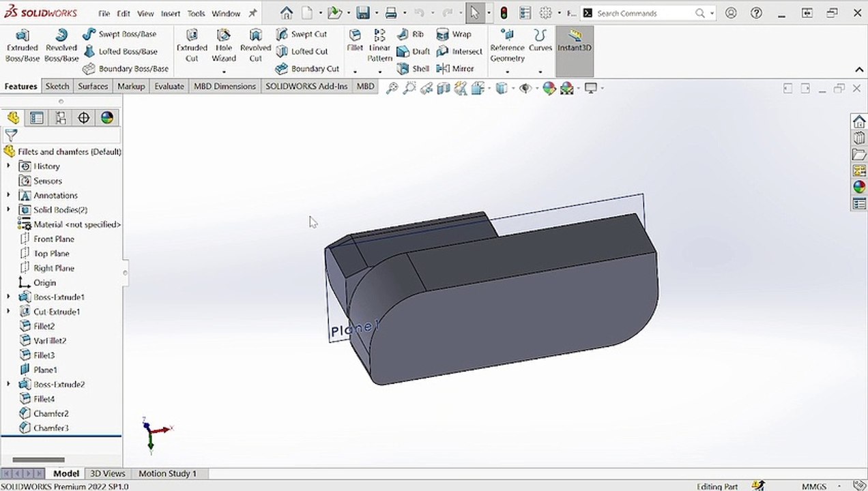The image size is (868, 491).
Task: Expand the Boss-Extrude1 feature node
Action: [8, 297]
